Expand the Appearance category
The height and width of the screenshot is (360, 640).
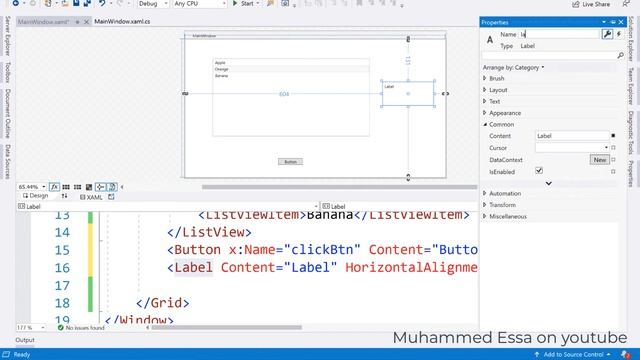[x=484, y=112]
